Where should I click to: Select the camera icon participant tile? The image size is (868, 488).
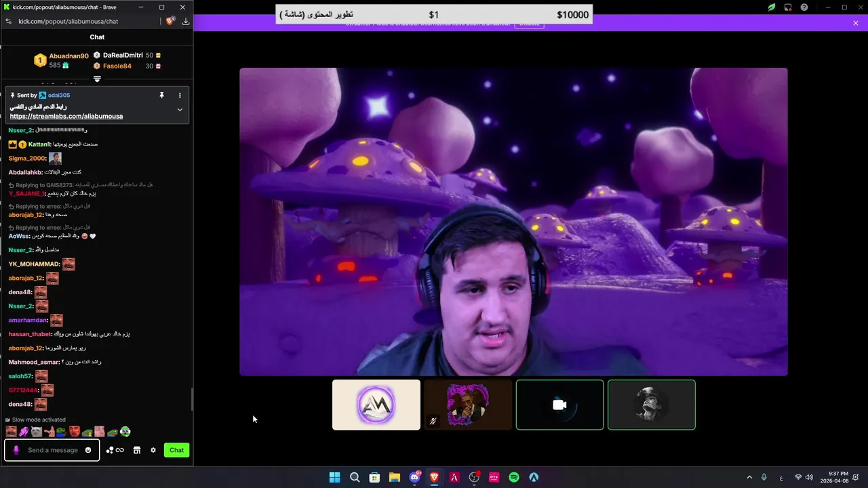pos(559,405)
